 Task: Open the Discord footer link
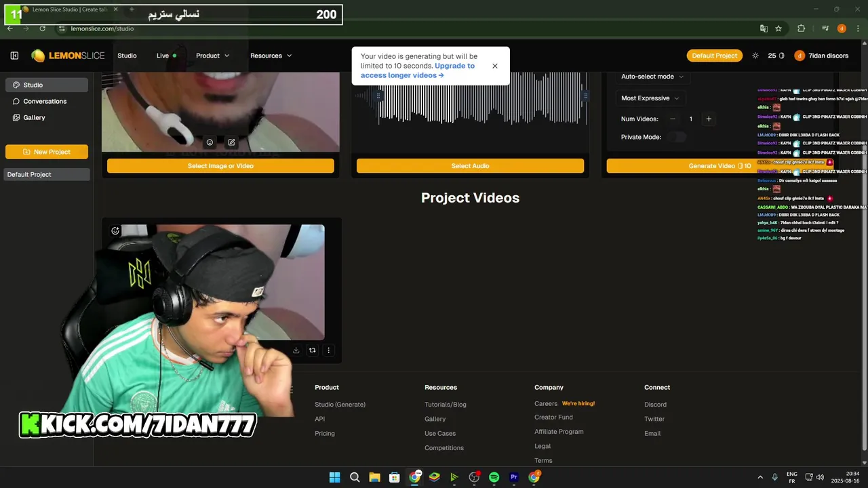pyautogui.click(x=655, y=405)
